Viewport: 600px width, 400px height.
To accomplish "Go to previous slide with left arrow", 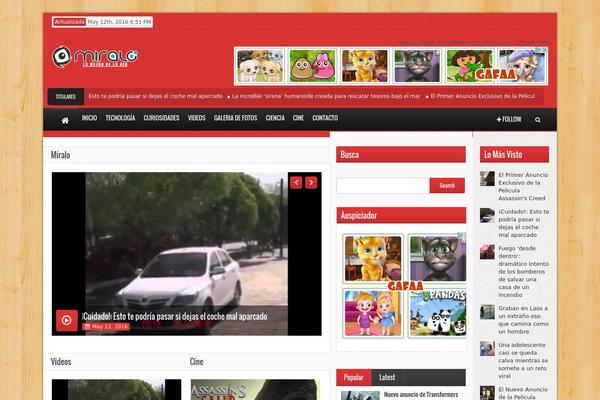I will coord(296,183).
